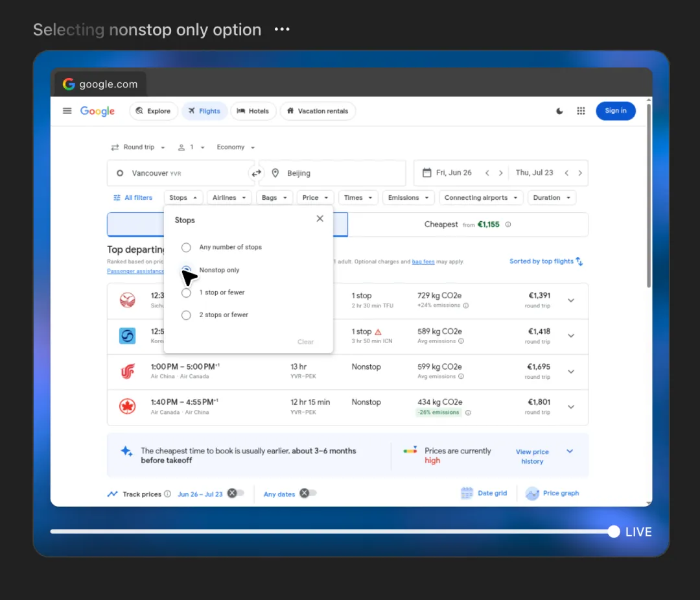Screen dimensions: 700x600
Task: Click the Track prices trend icon
Action: [113, 494]
